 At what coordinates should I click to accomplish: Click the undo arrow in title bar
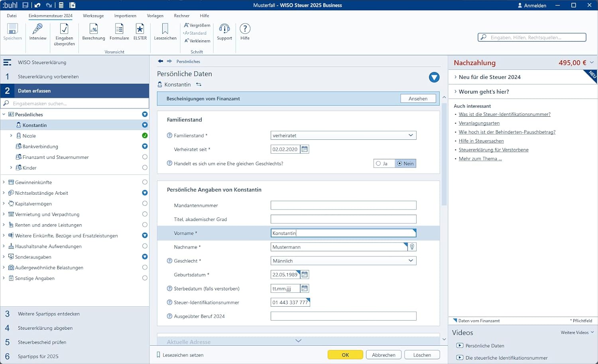click(37, 5)
